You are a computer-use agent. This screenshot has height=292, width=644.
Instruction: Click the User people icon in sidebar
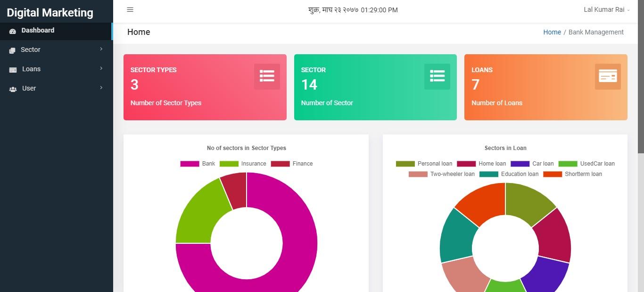click(13, 89)
